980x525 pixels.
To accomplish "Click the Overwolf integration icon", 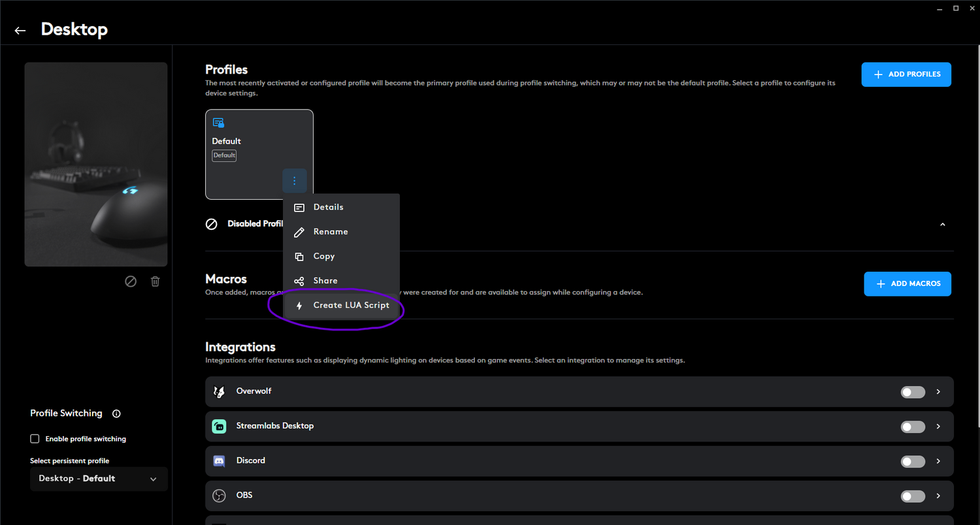I will pos(220,392).
